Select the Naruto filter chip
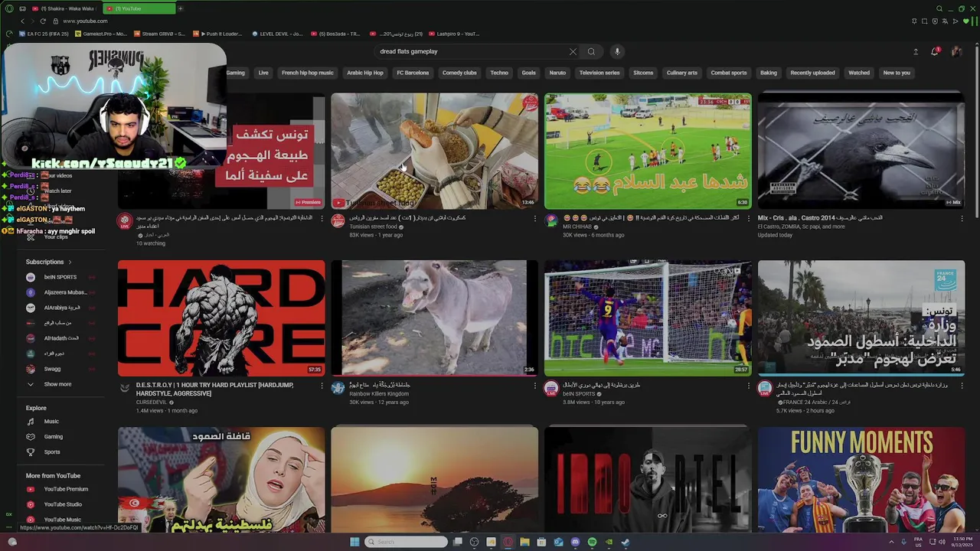Screen dimensions: 980x551 coord(557,73)
